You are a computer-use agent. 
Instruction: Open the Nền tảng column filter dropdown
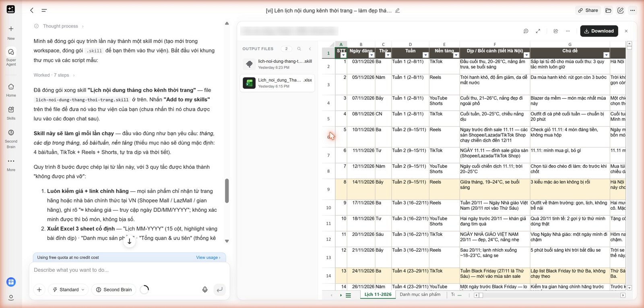pyautogui.click(x=456, y=55)
